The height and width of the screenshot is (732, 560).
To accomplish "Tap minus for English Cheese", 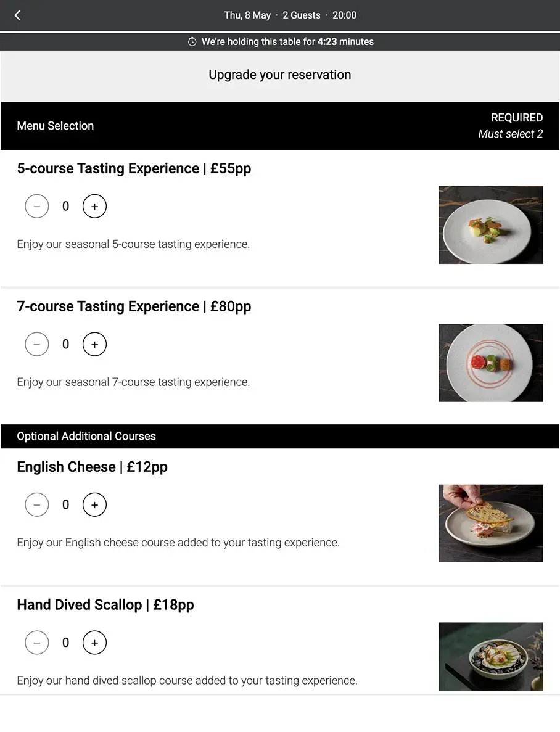I will click(37, 504).
